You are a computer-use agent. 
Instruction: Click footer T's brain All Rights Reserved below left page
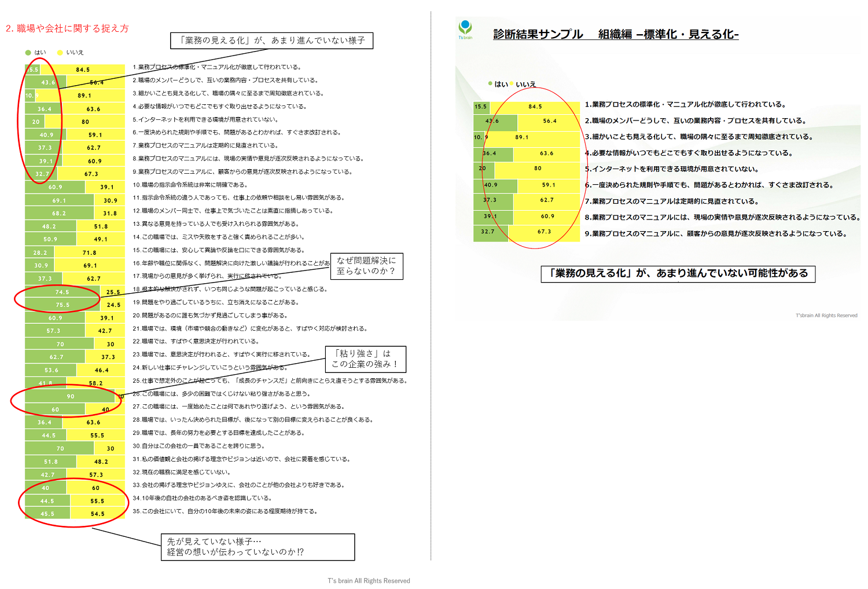tap(369, 581)
